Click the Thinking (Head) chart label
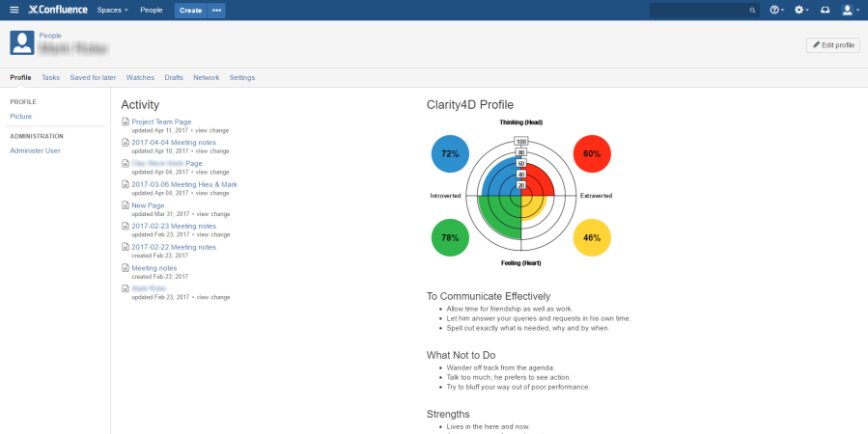The image size is (868, 434). coord(521,122)
